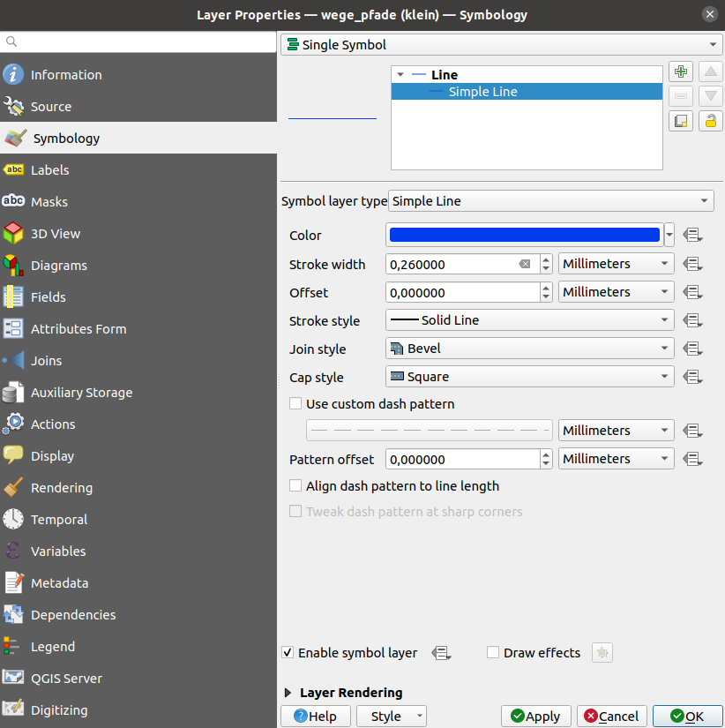Switch to the Labels section
725x728 pixels.
click(138, 170)
